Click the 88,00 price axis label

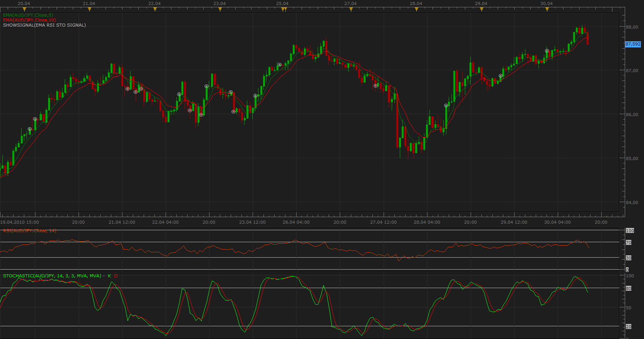pos(632,27)
